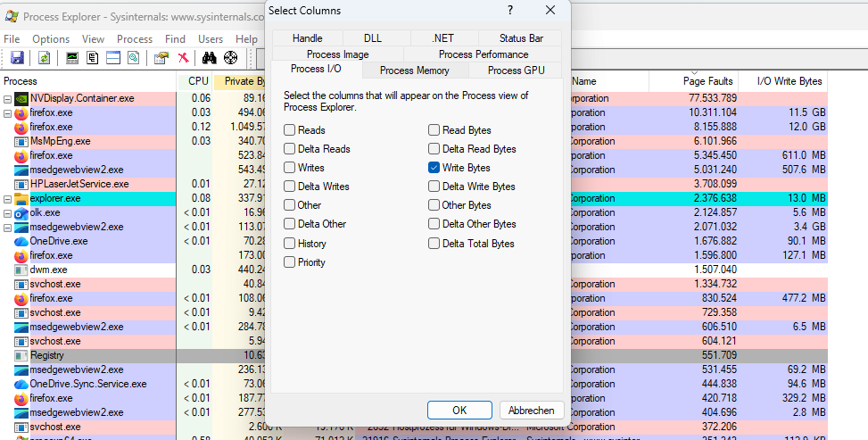Open the View menu
This screenshot has width=868, height=440.
pos(93,38)
